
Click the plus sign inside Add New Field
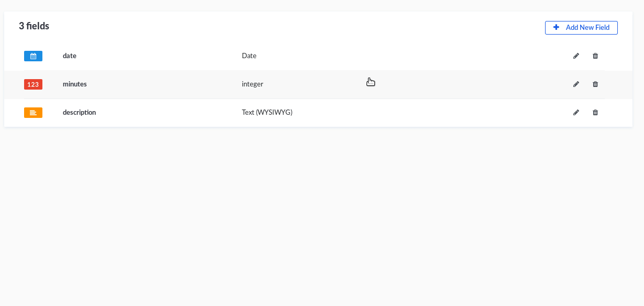point(556,27)
